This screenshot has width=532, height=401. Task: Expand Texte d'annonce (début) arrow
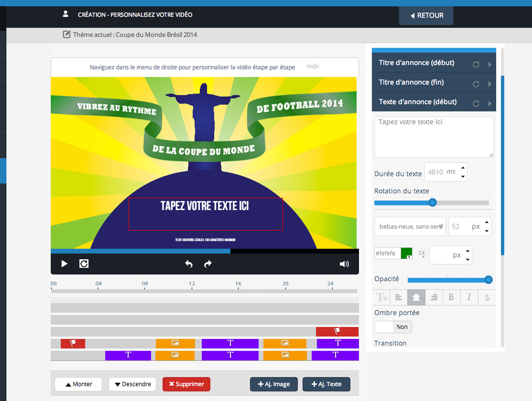point(490,104)
